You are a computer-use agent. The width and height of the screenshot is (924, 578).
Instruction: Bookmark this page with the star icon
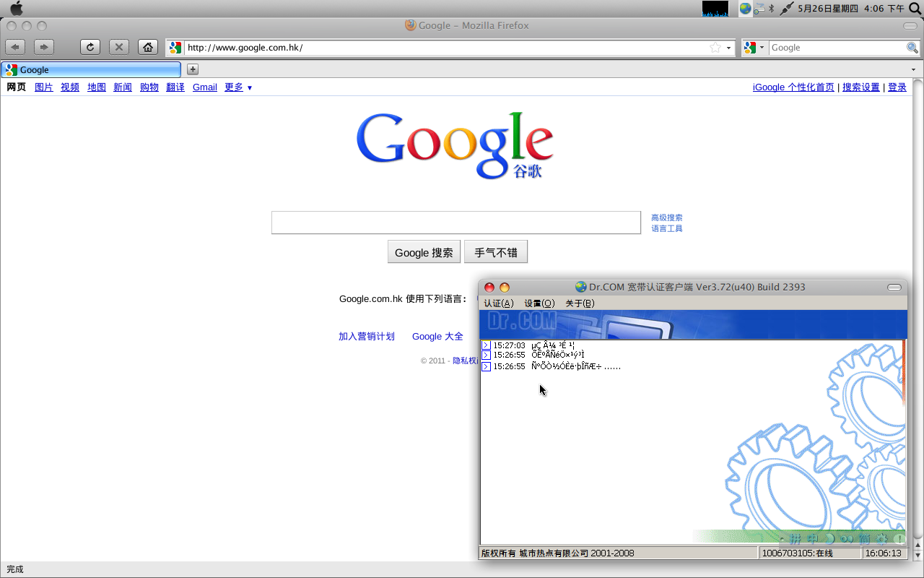715,48
